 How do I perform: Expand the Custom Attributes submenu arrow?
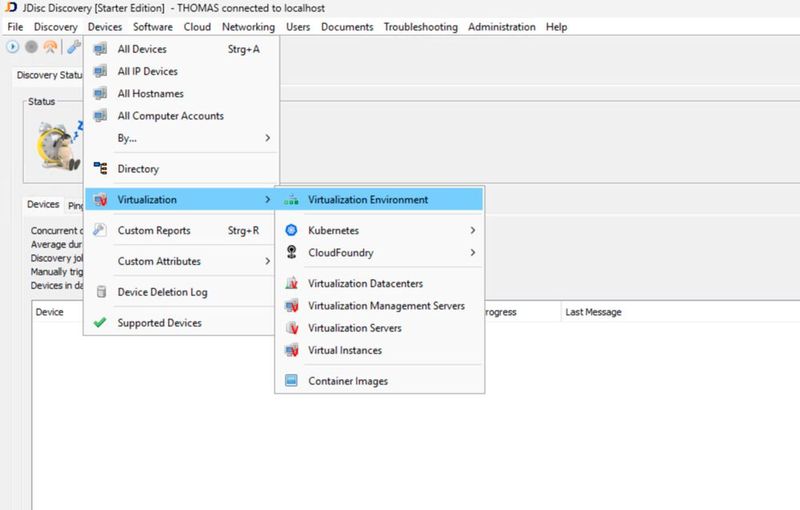point(267,261)
